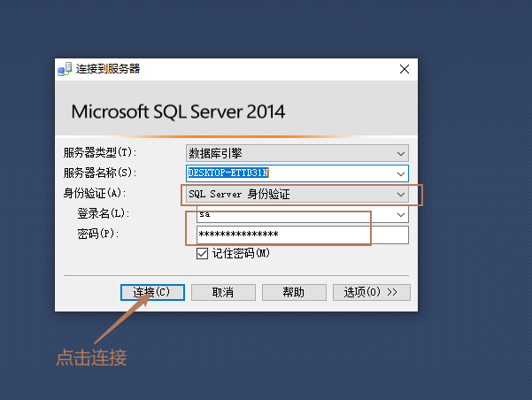532x400 pixels.
Task: Expand Options with the 选项 button
Action: point(372,292)
